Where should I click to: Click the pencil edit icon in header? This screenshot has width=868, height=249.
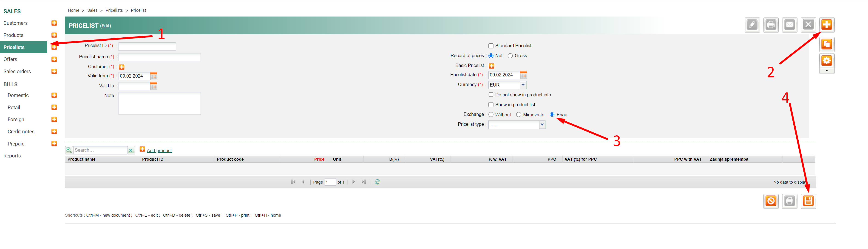pos(752,25)
